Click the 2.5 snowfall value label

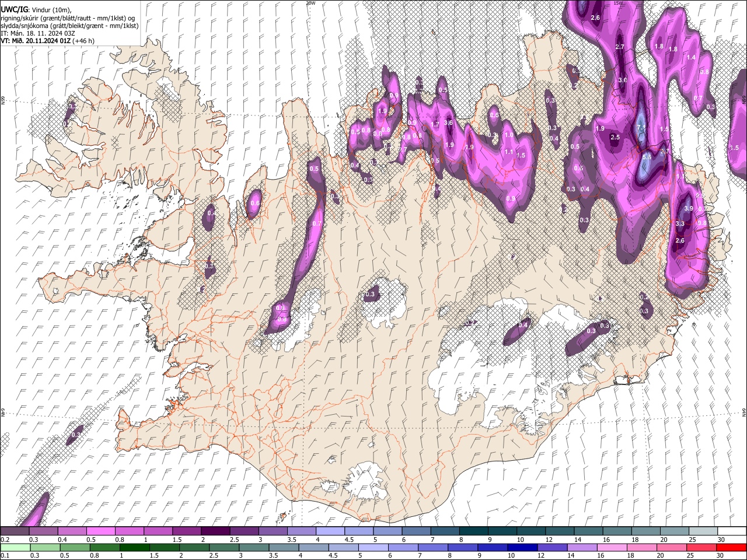(615, 137)
